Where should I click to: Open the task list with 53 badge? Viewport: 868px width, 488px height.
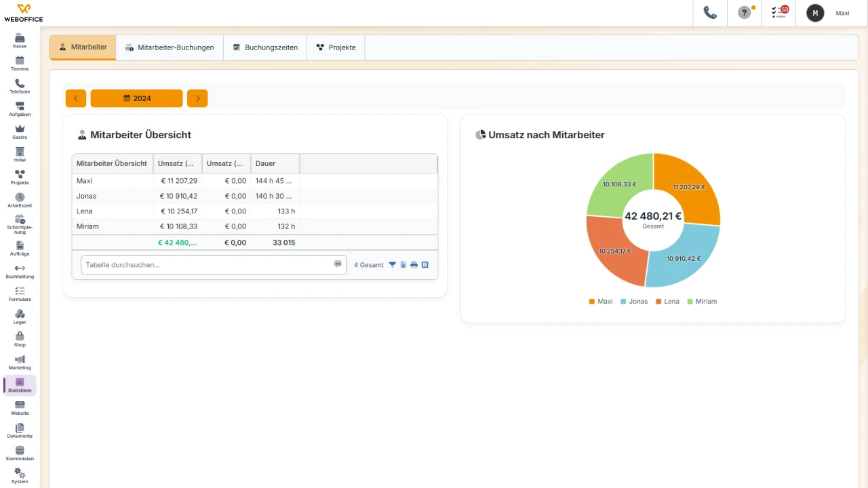click(779, 13)
